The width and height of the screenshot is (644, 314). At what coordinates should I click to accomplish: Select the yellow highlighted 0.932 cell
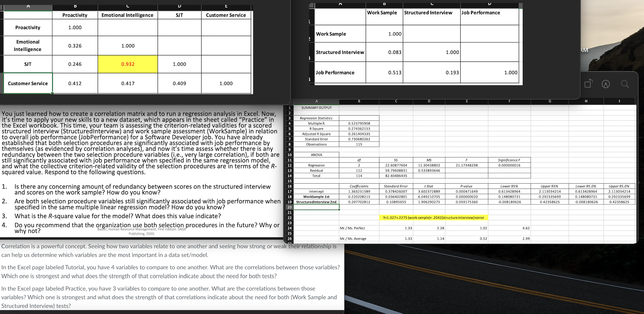128,64
